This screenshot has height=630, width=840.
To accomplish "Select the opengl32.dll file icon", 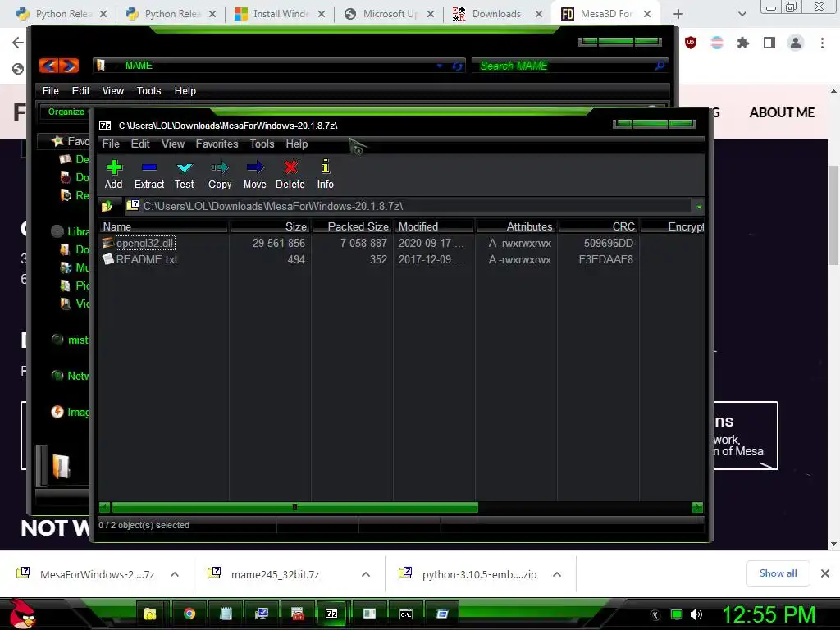I will [107, 243].
